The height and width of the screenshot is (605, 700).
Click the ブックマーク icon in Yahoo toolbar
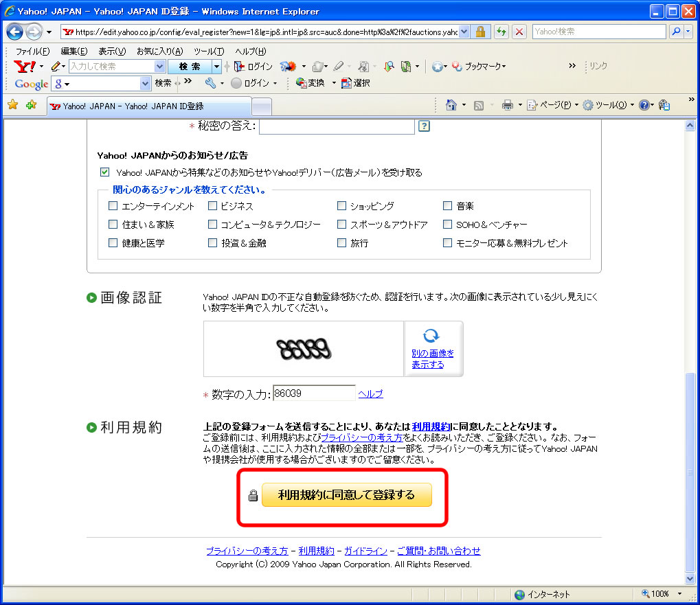(457, 67)
